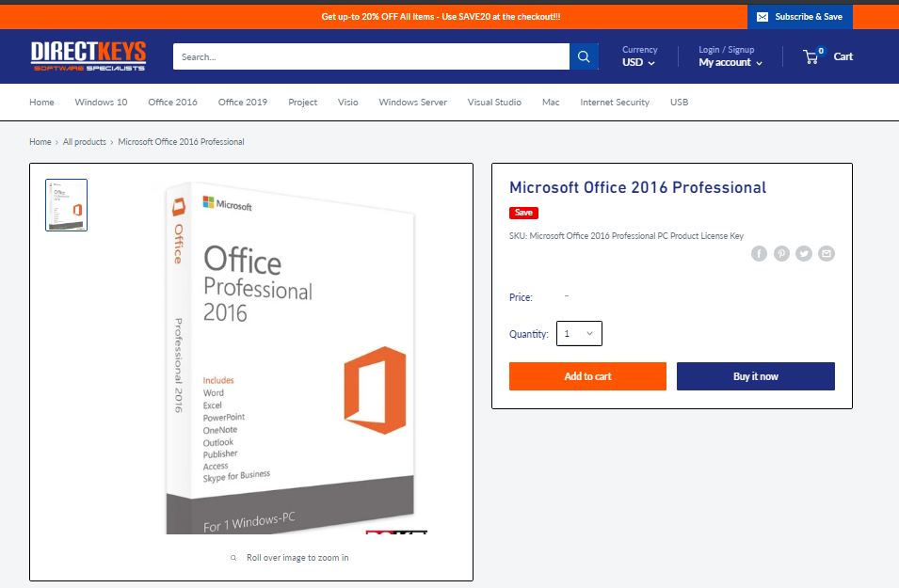Open Windows Server category
Image resolution: width=899 pixels, height=588 pixels.
pyautogui.click(x=413, y=102)
